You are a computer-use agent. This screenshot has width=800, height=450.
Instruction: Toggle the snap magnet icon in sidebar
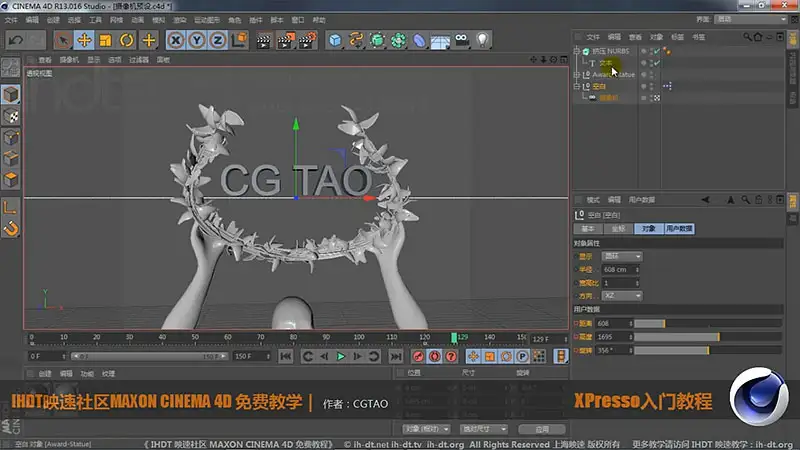tap(11, 229)
